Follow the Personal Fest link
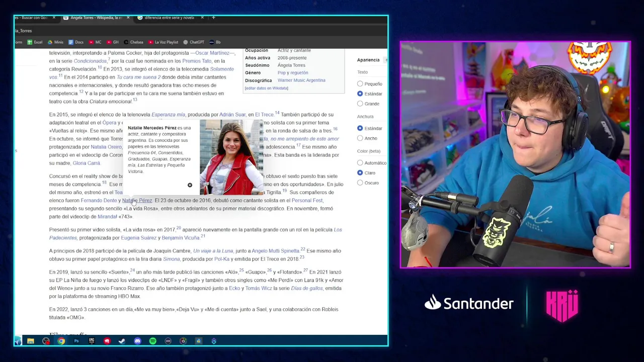 tap(307, 201)
